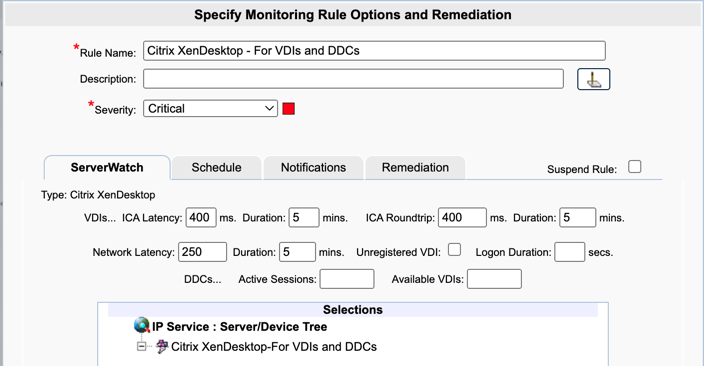
Task: Click the Selections header text
Action: (353, 309)
